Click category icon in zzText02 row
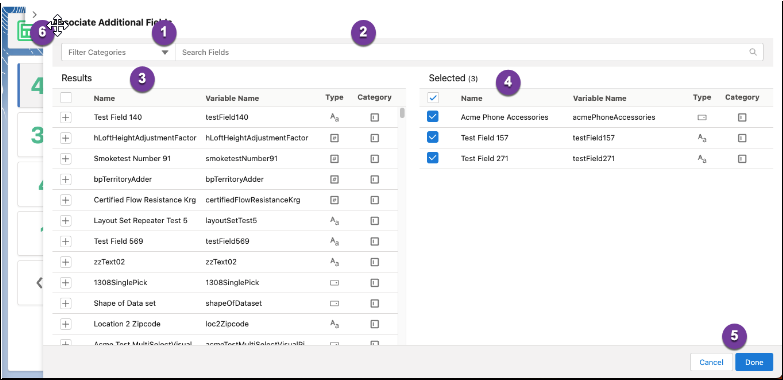This screenshot has width=783, height=380. (x=375, y=262)
